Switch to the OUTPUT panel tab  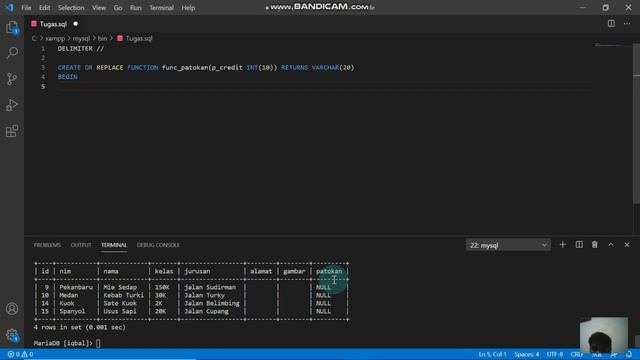81,245
